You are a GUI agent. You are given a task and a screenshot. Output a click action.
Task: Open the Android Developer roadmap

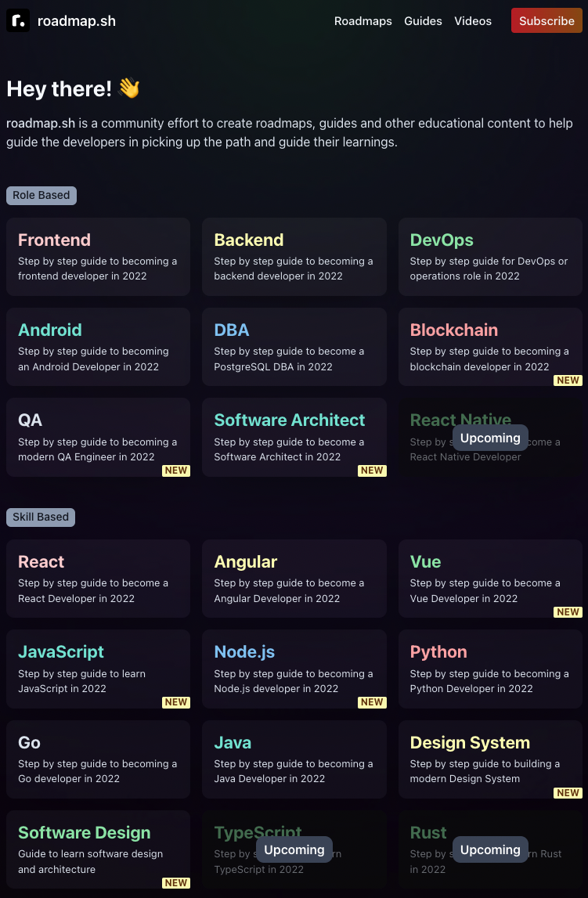point(98,347)
